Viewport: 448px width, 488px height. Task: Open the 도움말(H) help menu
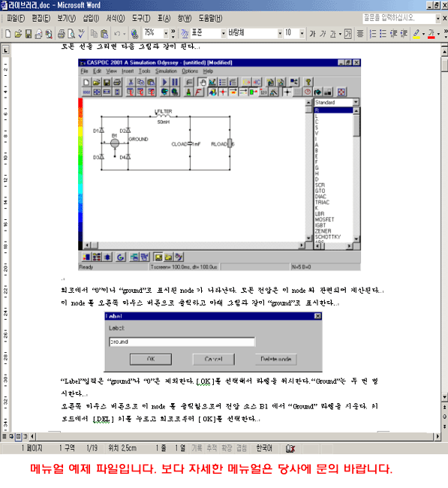pos(210,18)
